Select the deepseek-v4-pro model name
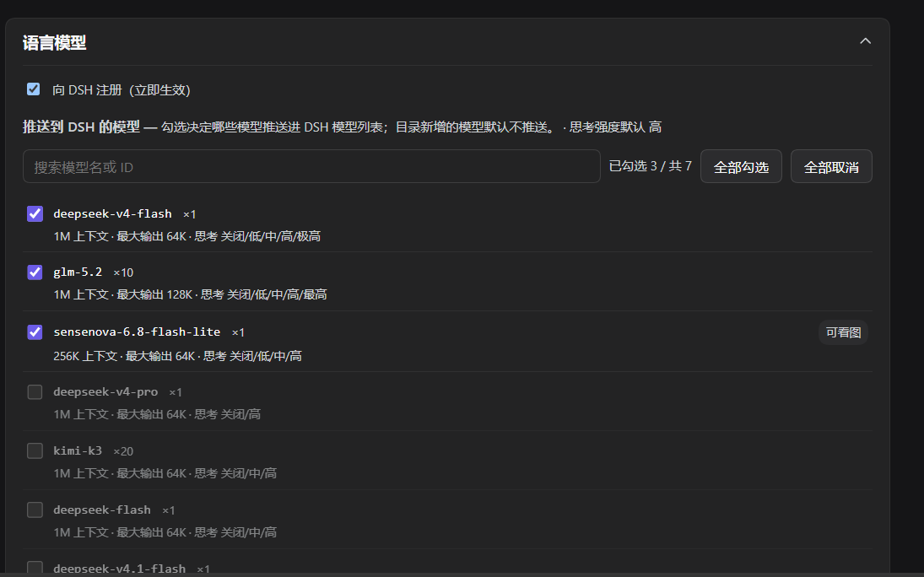The height and width of the screenshot is (577, 924). point(105,391)
